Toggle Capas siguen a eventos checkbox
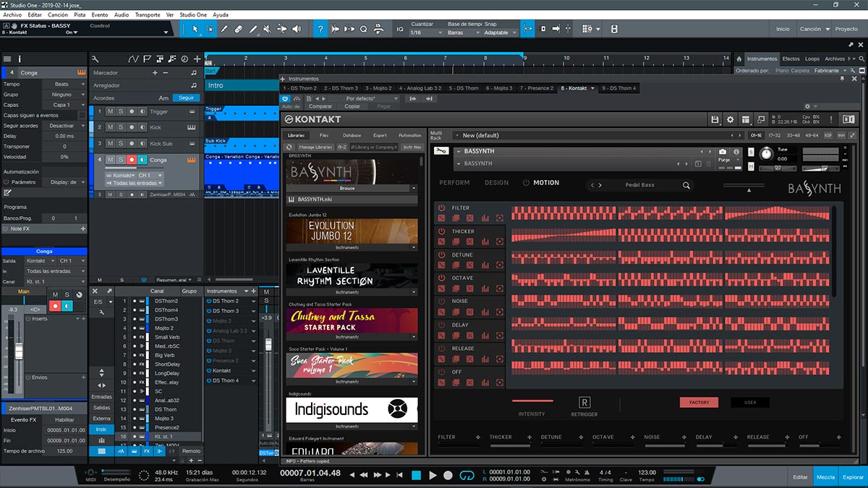 coord(83,115)
